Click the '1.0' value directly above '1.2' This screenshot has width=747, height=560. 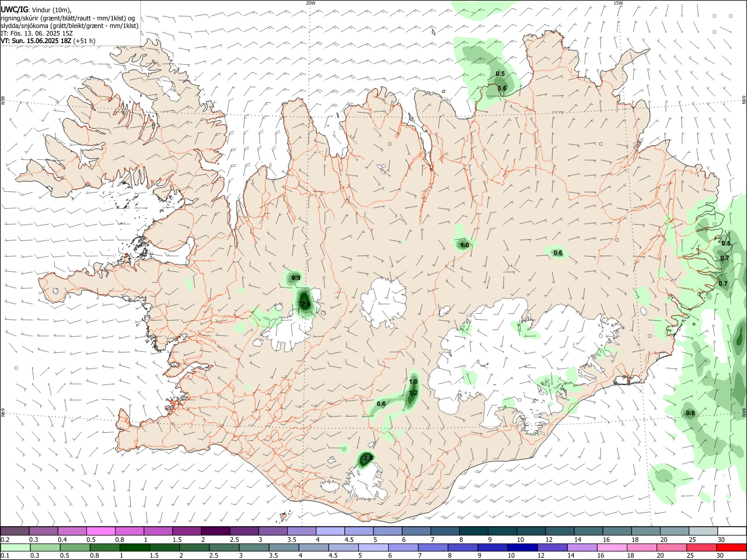tap(413, 382)
